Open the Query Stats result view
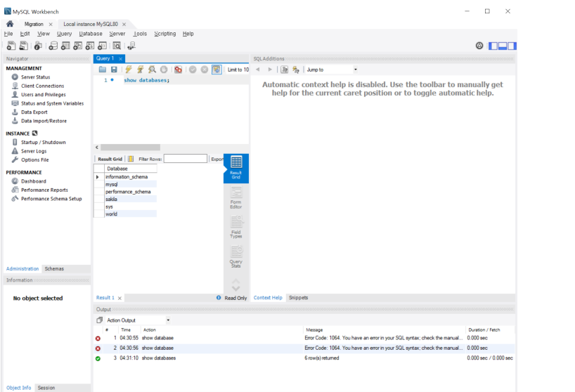This screenshot has height=392, width=575. [235, 256]
